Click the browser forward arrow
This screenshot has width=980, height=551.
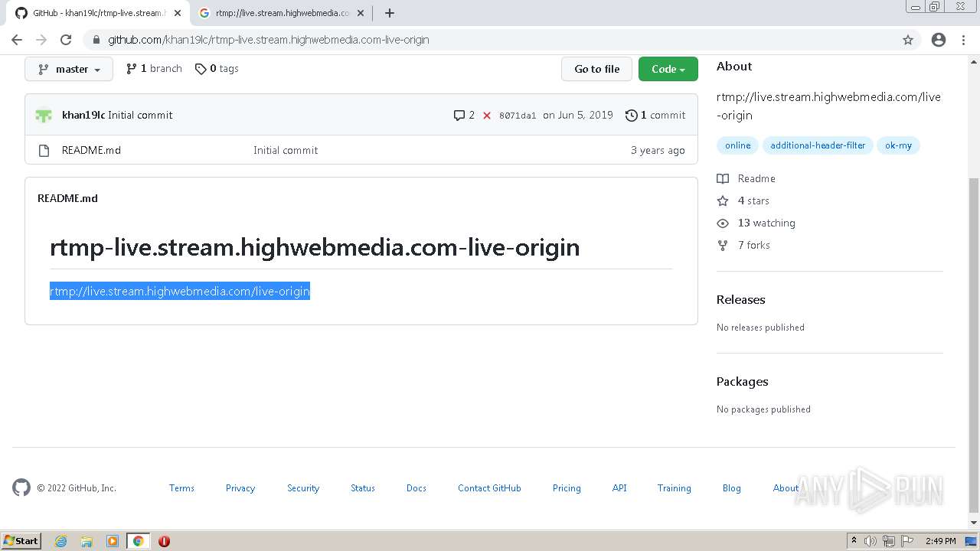tap(41, 40)
